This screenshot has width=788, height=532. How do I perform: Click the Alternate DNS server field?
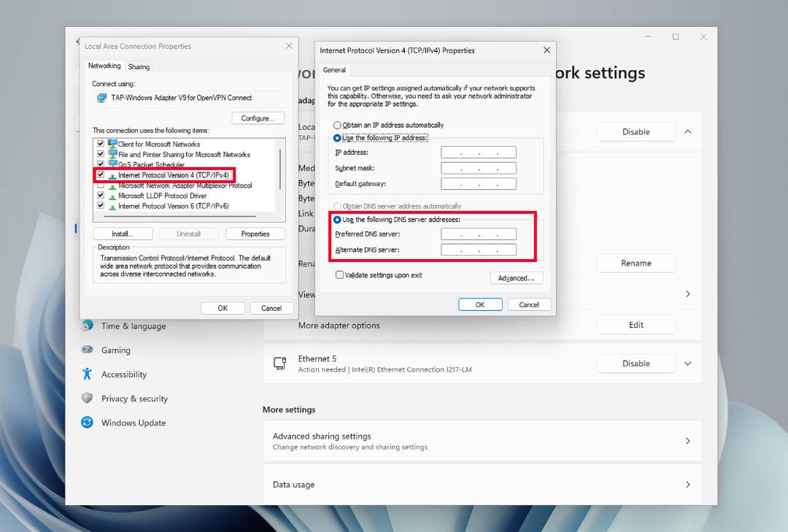[x=479, y=250]
